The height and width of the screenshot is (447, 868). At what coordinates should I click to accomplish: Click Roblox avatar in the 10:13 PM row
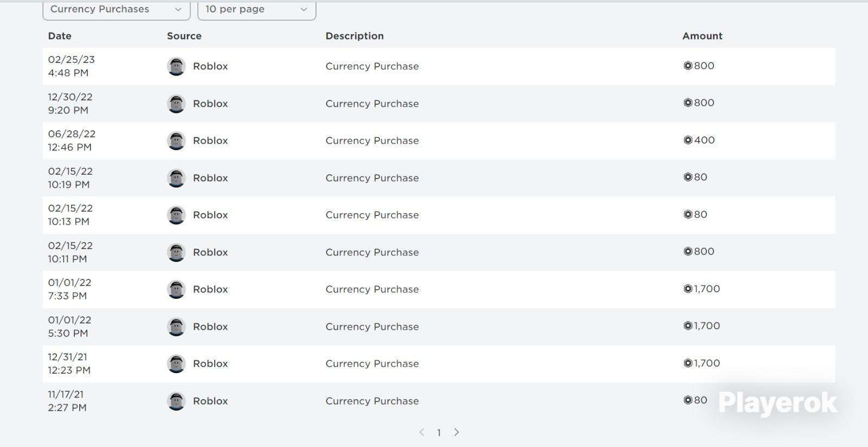[176, 215]
